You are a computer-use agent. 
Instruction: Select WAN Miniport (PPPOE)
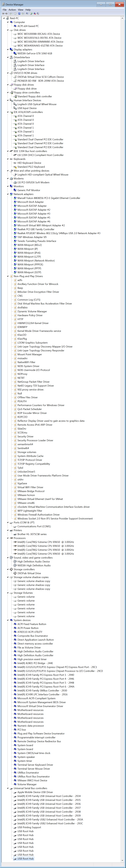click(30, 265)
